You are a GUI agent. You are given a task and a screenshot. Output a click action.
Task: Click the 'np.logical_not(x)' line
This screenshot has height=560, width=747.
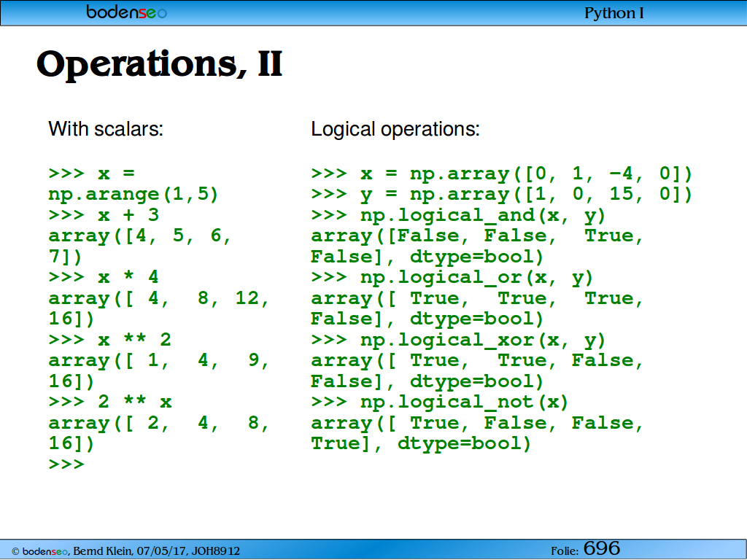tap(440, 402)
